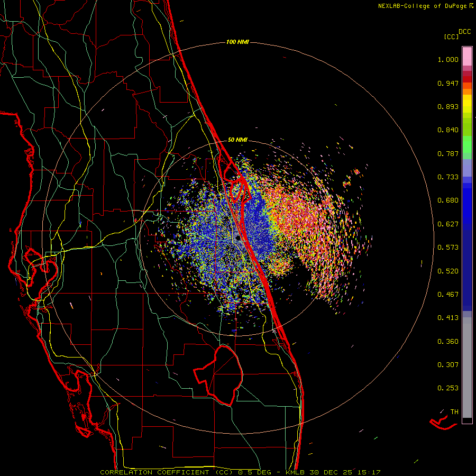Click the 0.360 legend value
Image resolution: width=476 pixels, height=476 pixels.
tap(448, 342)
